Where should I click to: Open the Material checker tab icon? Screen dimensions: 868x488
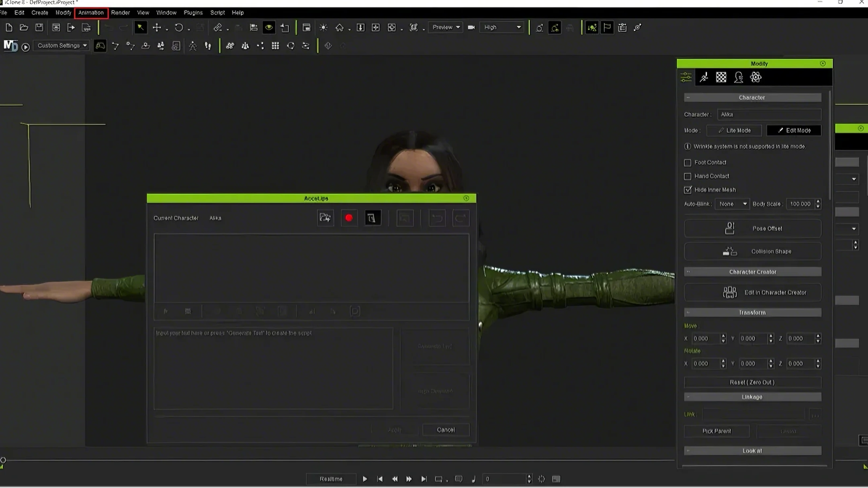coord(721,77)
